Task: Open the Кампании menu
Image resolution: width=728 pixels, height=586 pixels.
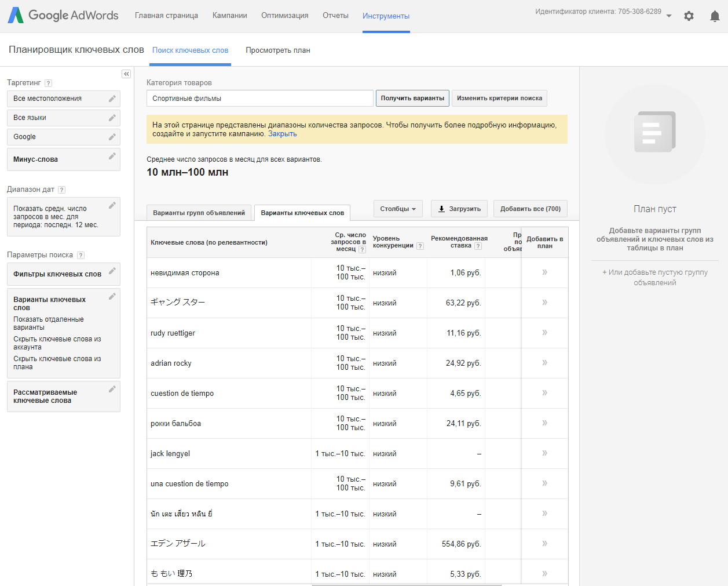Action: click(229, 16)
